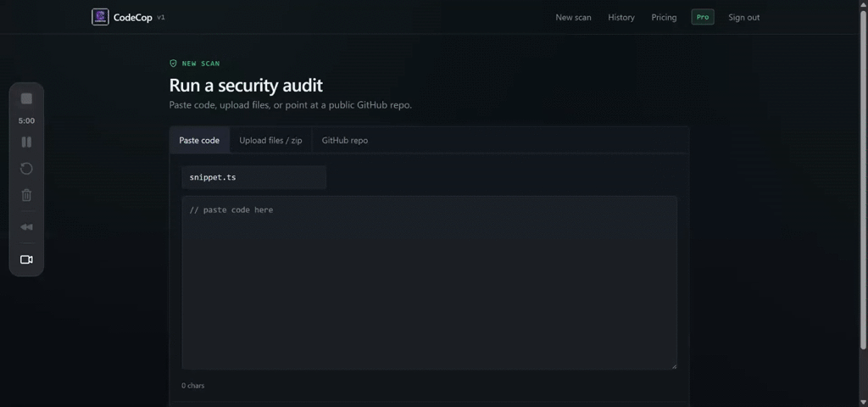This screenshot has height=407, width=868.
Task: Click the snippet.ts filename field
Action: point(254,177)
